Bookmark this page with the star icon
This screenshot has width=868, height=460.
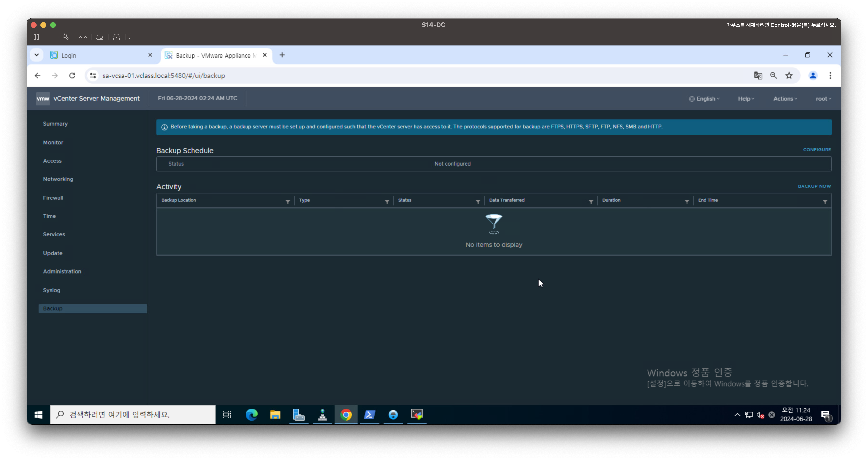click(x=789, y=76)
